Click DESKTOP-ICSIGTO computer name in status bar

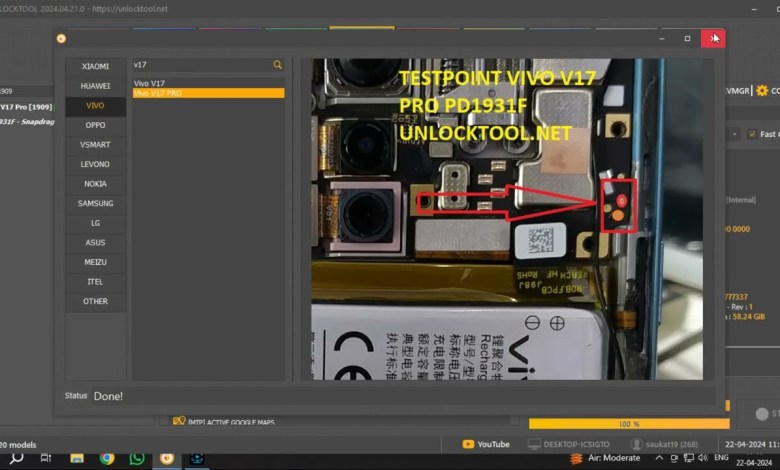tap(577, 444)
